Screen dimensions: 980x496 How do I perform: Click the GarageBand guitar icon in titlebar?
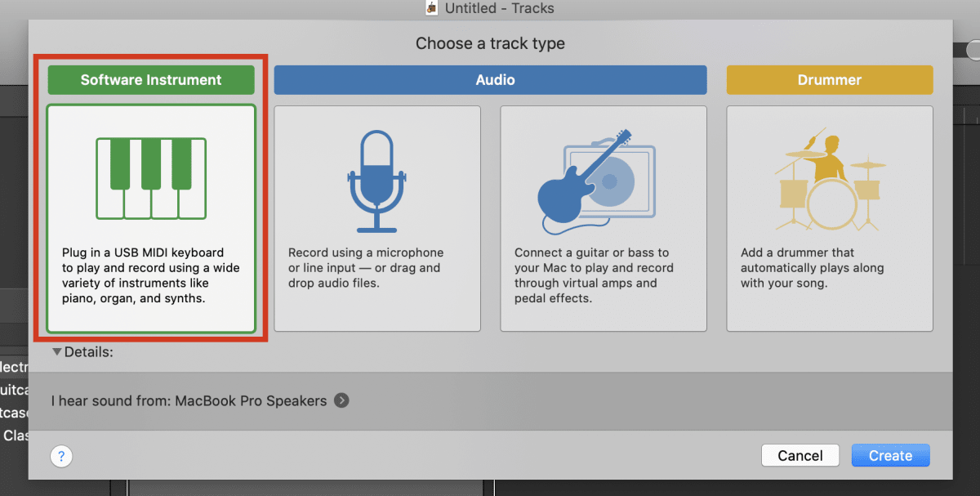coord(431,8)
